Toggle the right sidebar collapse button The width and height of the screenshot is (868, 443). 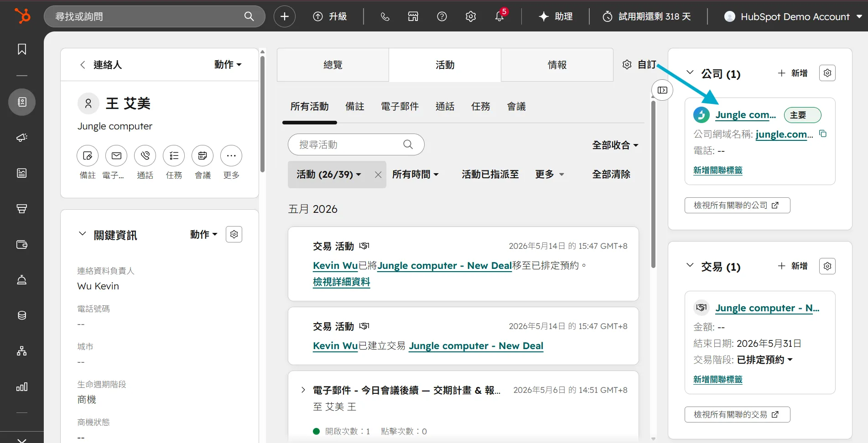point(662,90)
